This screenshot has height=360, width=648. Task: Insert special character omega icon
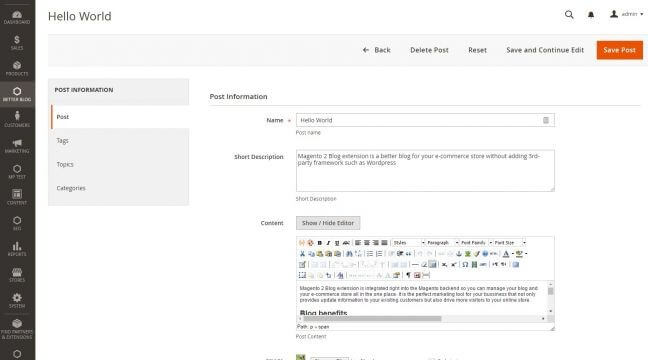point(465,265)
